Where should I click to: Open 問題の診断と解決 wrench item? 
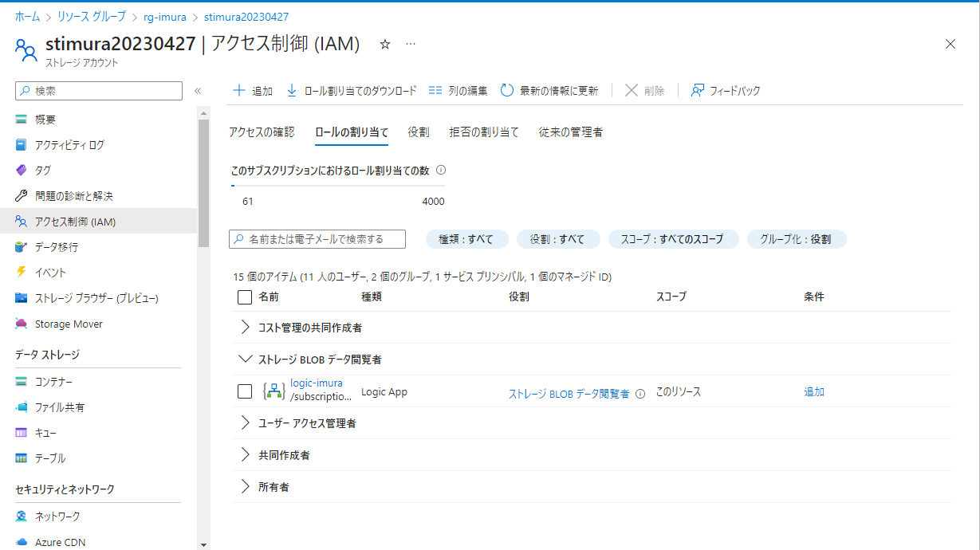pos(74,196)
